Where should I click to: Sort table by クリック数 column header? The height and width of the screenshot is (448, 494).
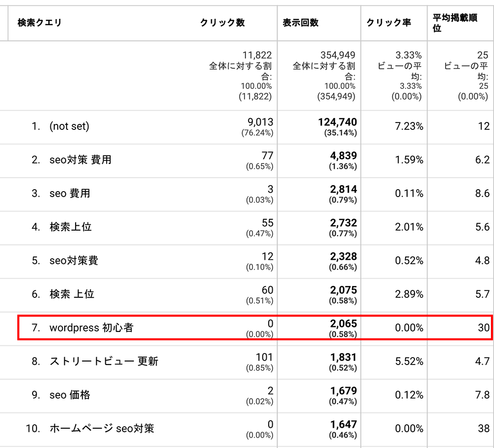tap(222, 23)
